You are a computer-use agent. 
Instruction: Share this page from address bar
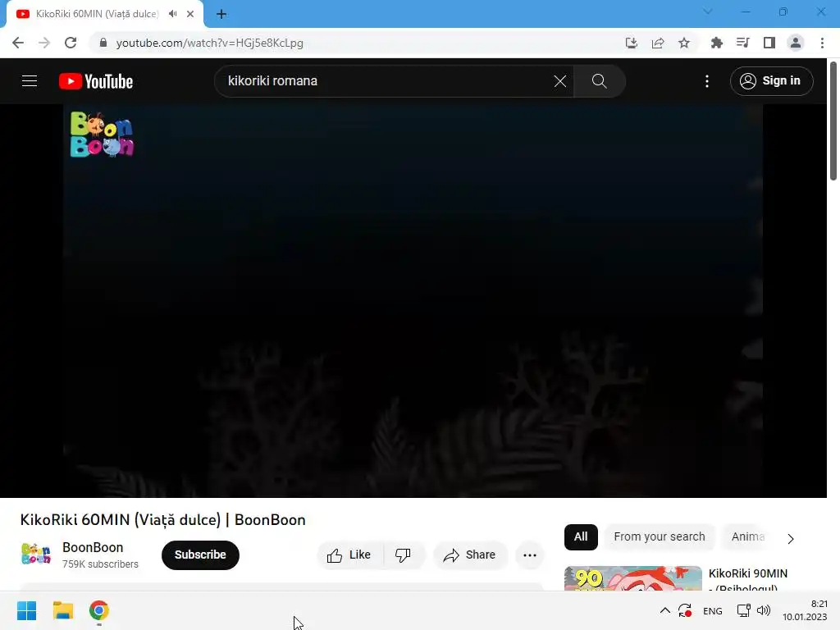pyautogui.click(x=658, y=43)
